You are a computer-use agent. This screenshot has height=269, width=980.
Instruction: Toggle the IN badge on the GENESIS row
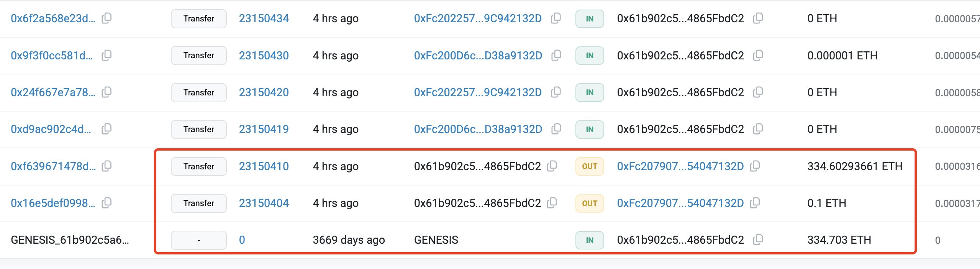(x=590, y=240)
